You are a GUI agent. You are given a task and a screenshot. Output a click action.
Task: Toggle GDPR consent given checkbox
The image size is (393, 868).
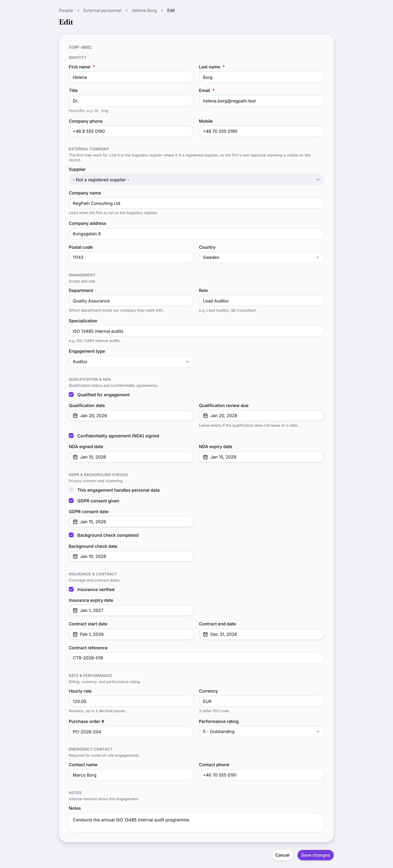coord(71,501)
